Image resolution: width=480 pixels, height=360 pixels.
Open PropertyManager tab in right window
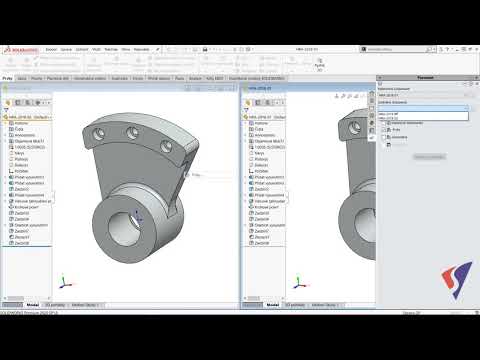(258, 103)
